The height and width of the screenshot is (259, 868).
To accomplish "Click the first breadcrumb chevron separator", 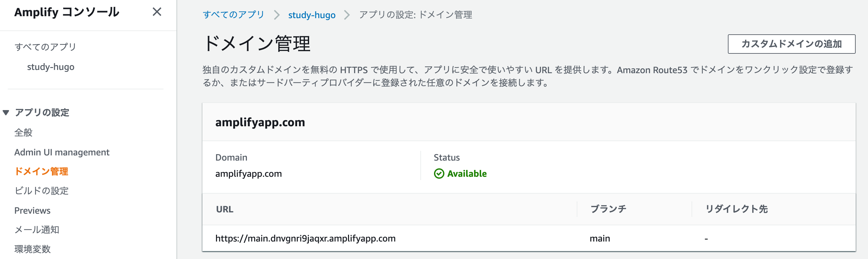I will click(x=277, y=15).
